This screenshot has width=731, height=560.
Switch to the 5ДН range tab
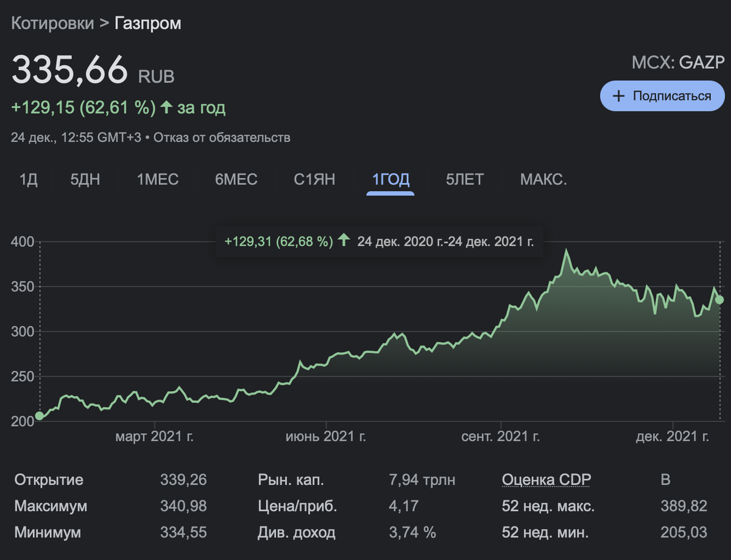pyautogui.click(x=85, y=180)
